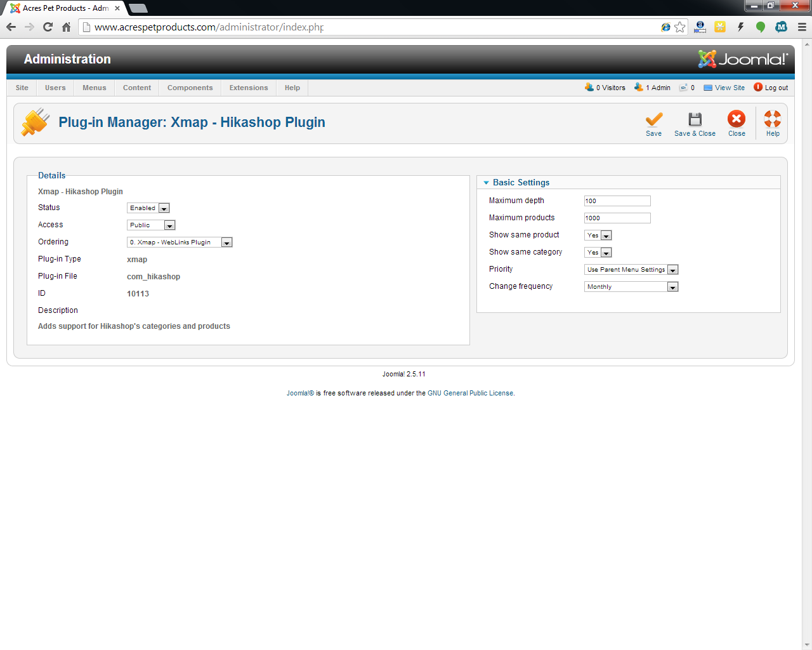The width and height of the screenshot is (812, 650).
Task: Click the IE Tab icon in address bar
Action: pyautogui.click(x=665, y=27)
